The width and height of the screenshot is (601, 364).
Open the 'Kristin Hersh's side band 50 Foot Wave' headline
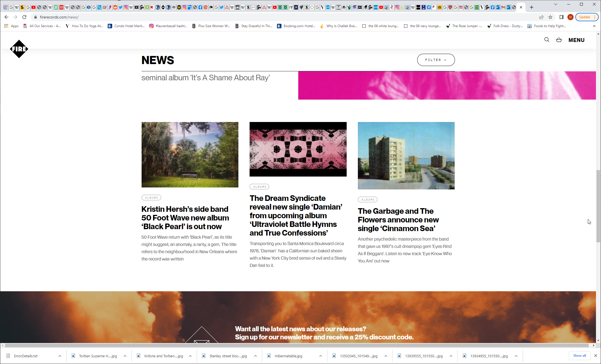(x=185, y=218)
